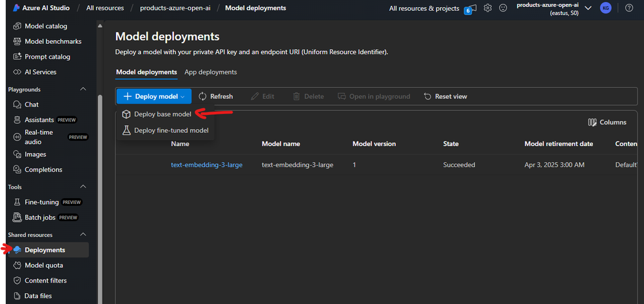Refresh the deployments list
Screen dimensions: 644x304
[215, 96]
